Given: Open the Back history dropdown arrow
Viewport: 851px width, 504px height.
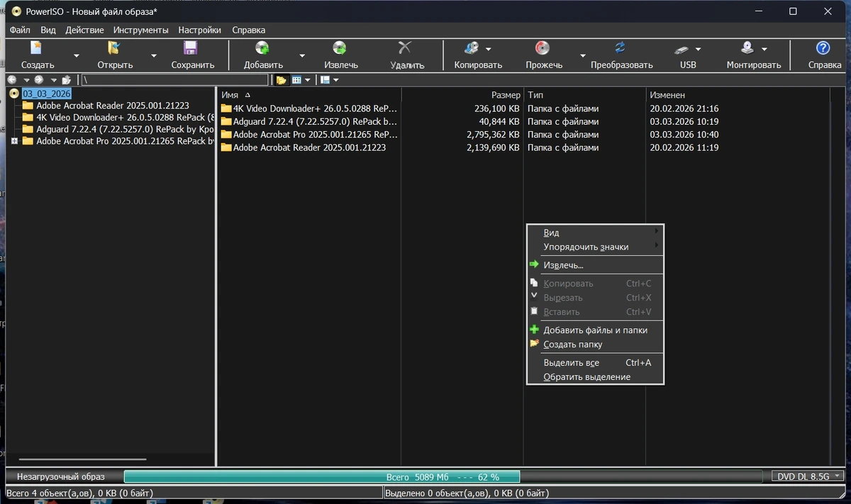Looking at the screenshot, I should (26, 80).
